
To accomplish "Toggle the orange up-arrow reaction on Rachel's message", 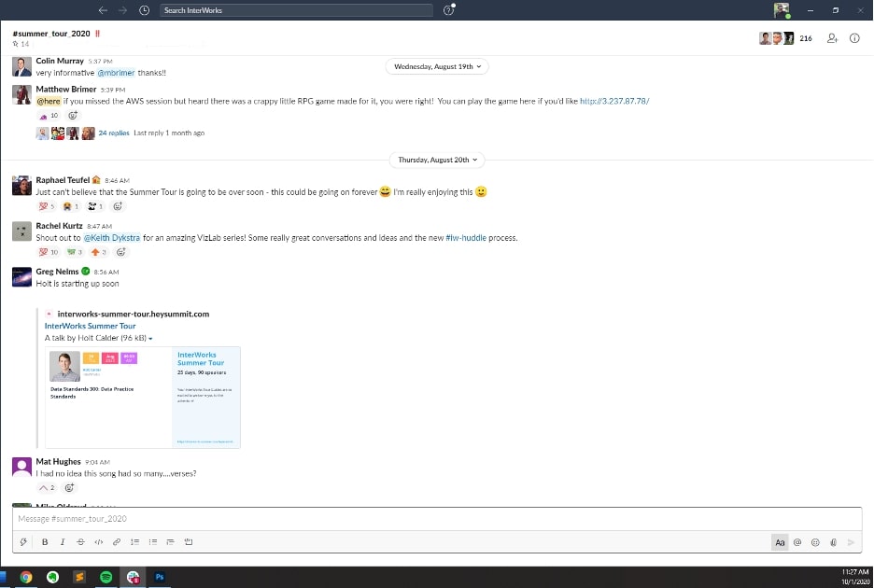I will point(99,252).
